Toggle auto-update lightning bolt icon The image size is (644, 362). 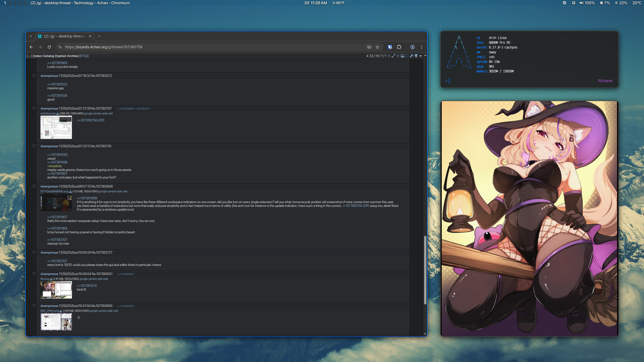(398, 56)
